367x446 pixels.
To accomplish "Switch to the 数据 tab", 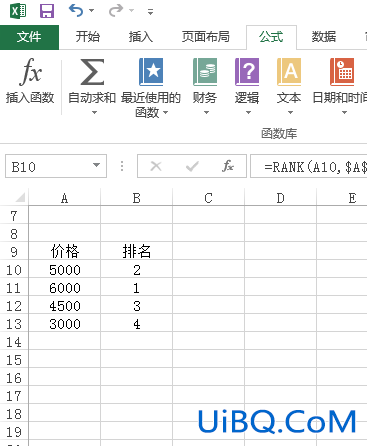I will tap(324, 37).
